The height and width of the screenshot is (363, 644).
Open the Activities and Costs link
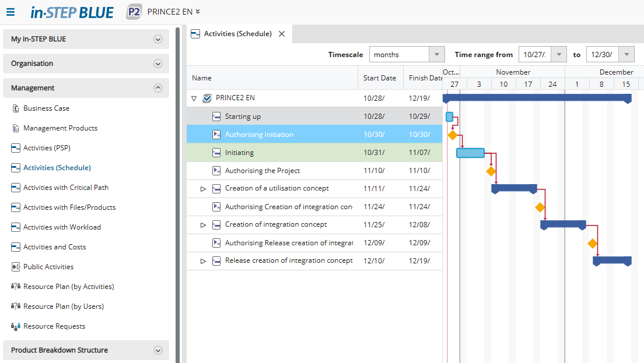[54, 247]
